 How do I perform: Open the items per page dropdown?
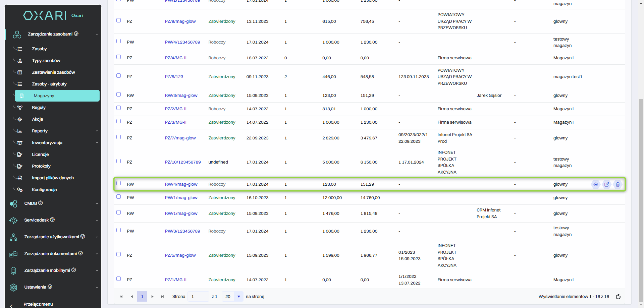point(238,297)
